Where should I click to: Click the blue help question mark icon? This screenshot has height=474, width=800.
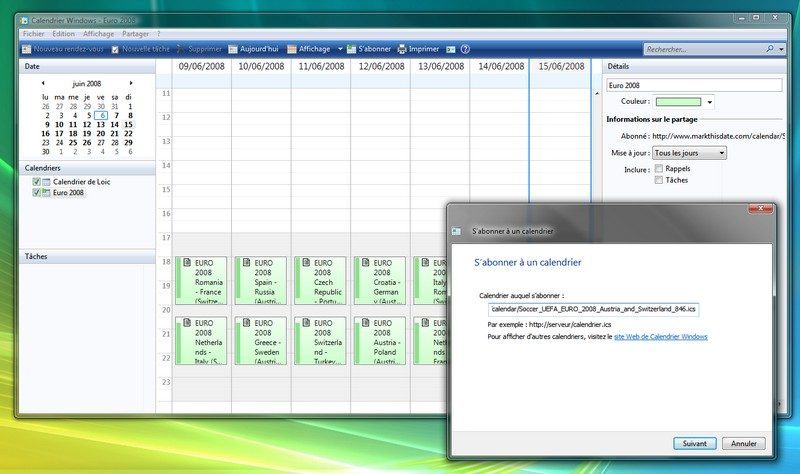466,49
